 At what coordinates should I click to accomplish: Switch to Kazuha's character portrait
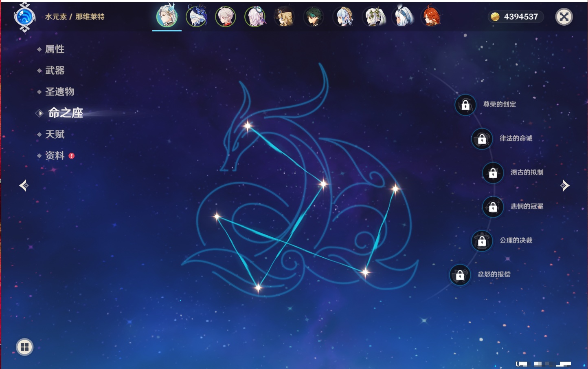click(x=226, y=17)
